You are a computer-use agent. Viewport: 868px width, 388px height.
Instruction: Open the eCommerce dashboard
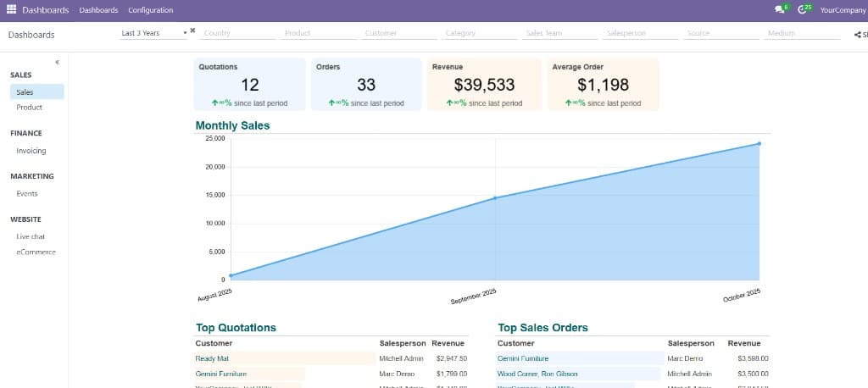coord(37,252)
